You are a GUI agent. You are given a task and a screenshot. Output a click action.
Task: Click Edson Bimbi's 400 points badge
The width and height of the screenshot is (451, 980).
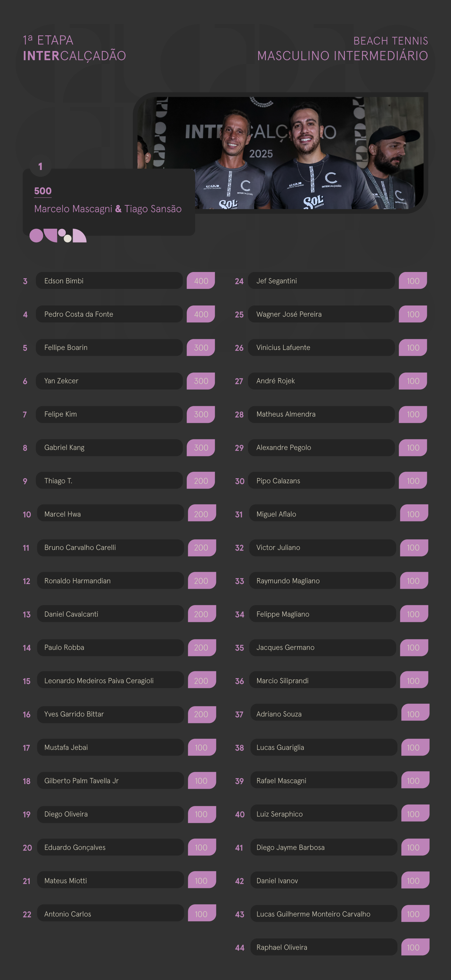[x=200, y=281]
